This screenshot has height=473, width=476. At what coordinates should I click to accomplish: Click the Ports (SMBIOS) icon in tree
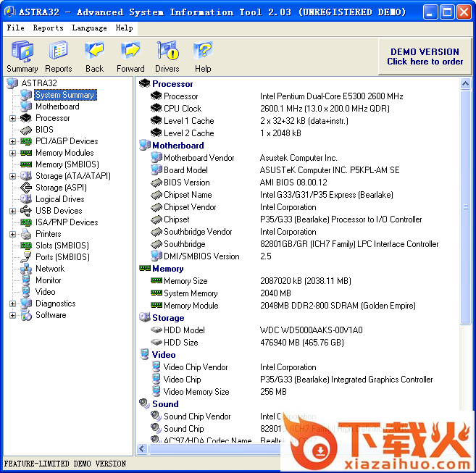[26, 257]
